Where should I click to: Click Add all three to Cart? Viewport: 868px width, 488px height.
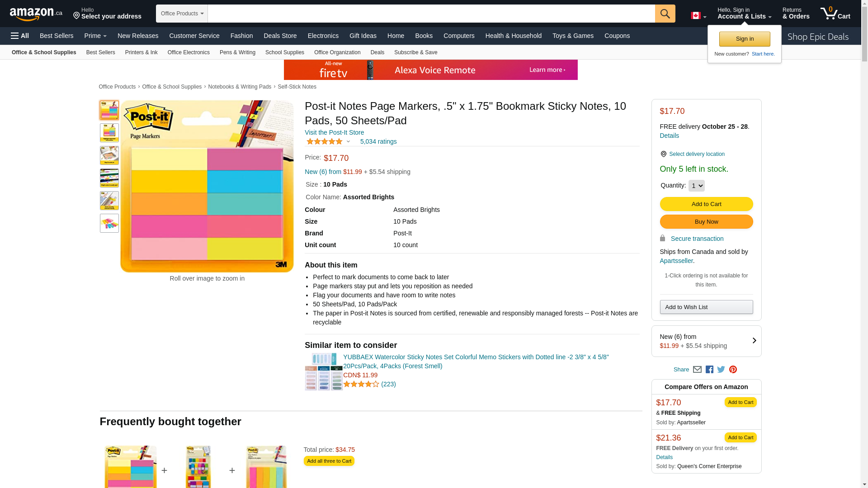pyautogui.click(x=329, y=461)
